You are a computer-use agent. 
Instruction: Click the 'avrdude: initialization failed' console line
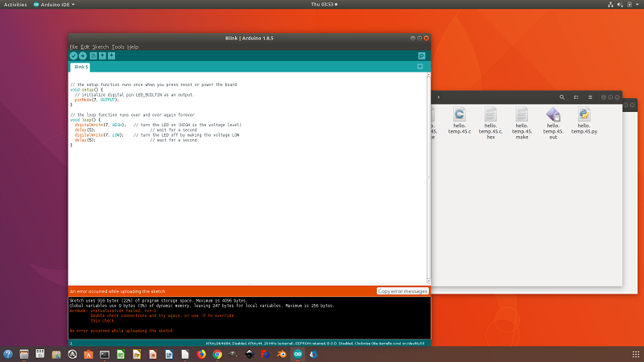[x=113, y=311]
